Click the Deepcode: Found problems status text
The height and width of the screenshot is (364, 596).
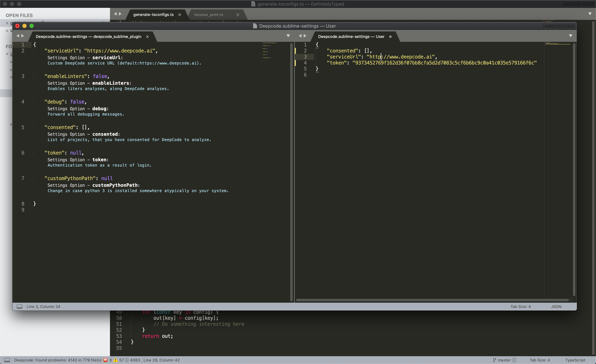click(58, 360)
